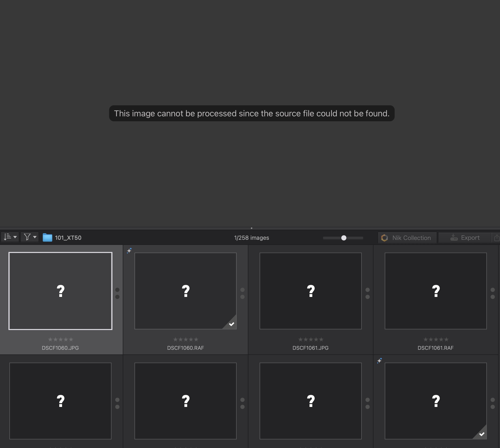Toggle lower tag dot on DSCF1060.JPG
The width and height of the screenshot is (500, 448).
pos(118,297)
